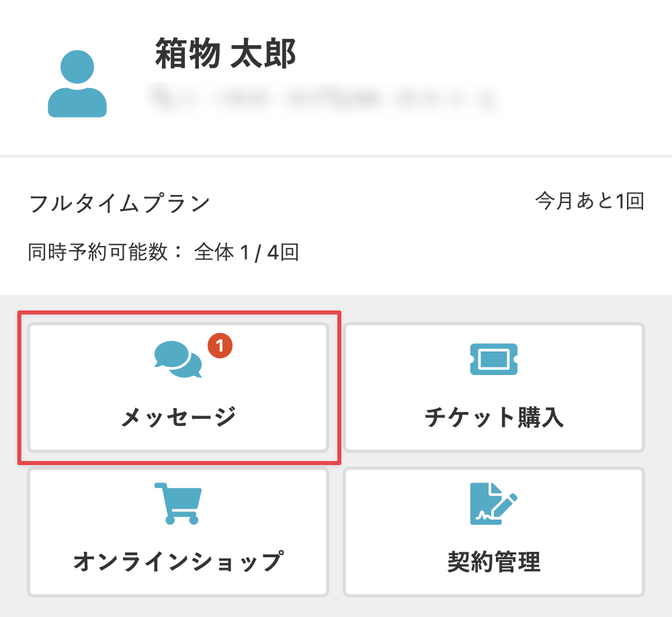Click the 全体 1 / 4回 reservation count

pos(247,253)
